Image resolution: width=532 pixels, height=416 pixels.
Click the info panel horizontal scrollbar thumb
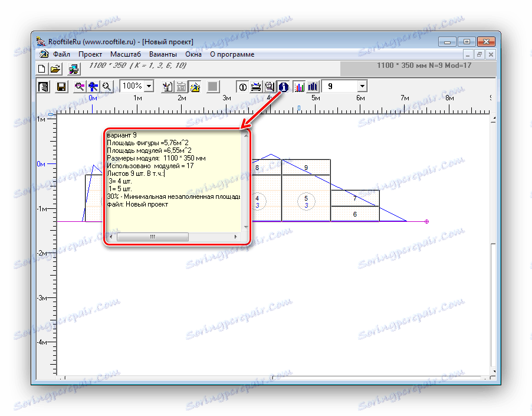[x=153, y=237]
